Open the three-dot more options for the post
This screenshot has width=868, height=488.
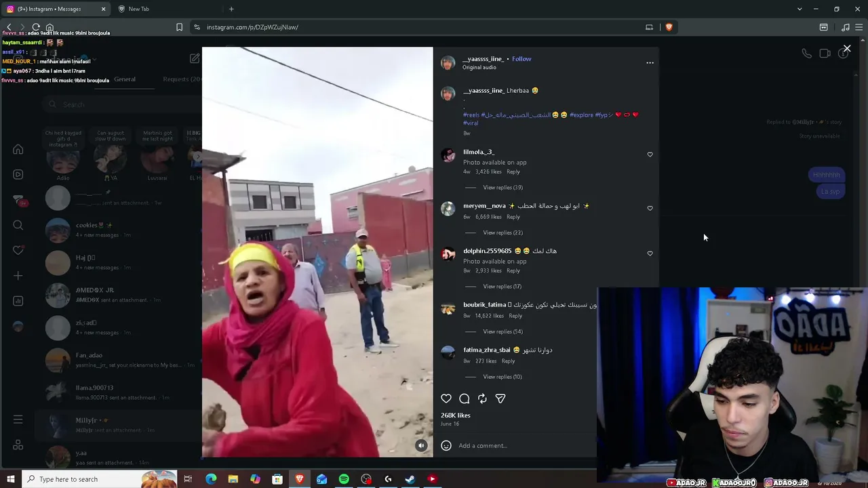pyautogui.click(x=650, y=62)
